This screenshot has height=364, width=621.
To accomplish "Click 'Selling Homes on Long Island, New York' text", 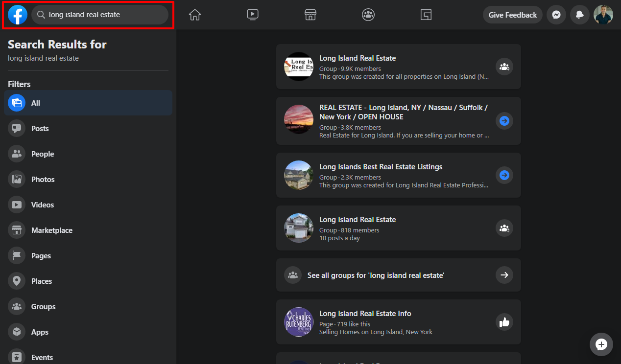I will 376,332.
